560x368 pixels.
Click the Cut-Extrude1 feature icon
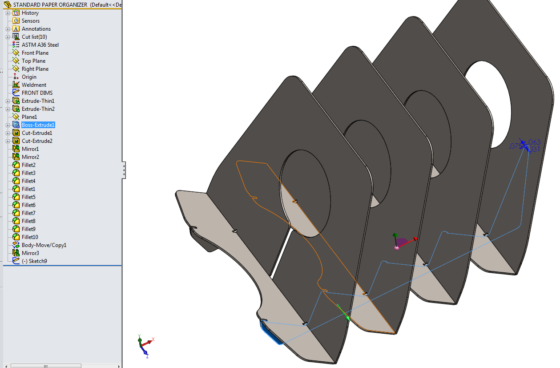point(16,133)
